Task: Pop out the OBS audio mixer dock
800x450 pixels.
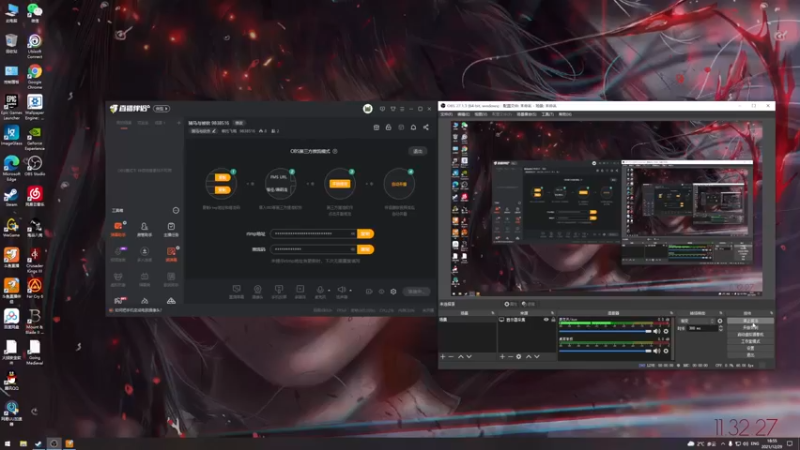Action: [x=671, y=313]
